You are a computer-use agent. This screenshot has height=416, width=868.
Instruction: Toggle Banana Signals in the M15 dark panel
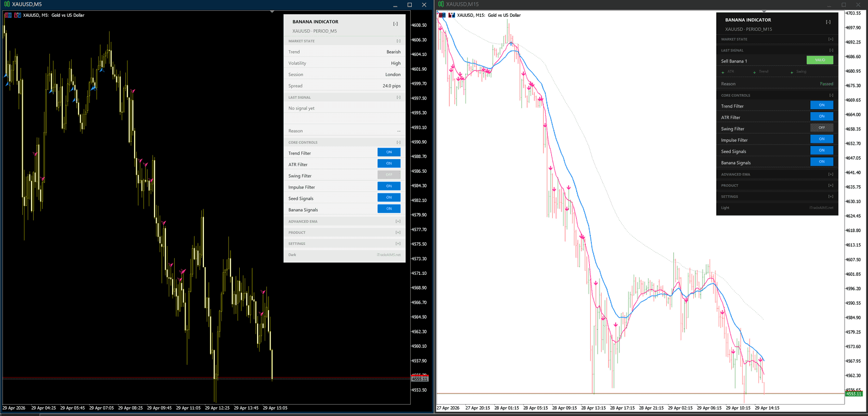(x=822, y=161)
